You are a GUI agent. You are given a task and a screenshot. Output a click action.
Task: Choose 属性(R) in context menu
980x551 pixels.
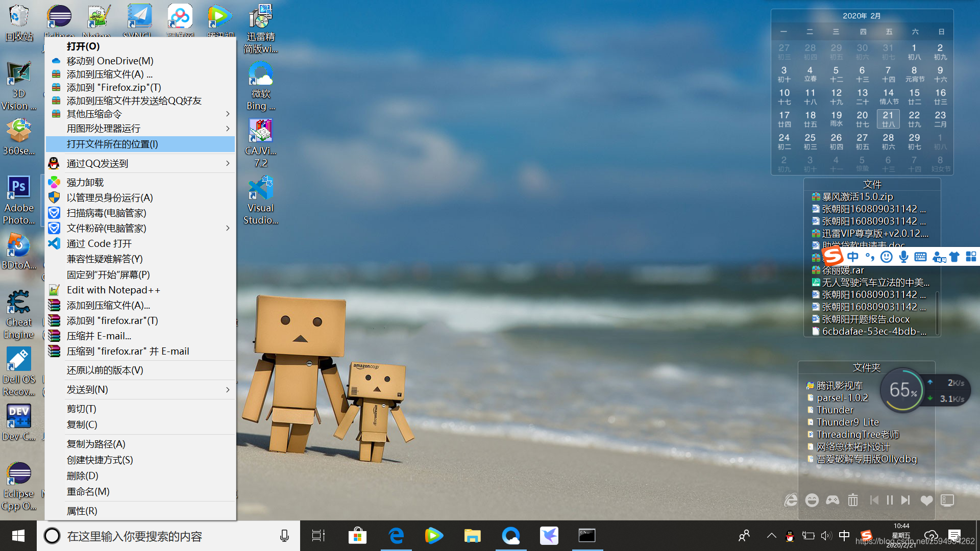tap(140, 511)
